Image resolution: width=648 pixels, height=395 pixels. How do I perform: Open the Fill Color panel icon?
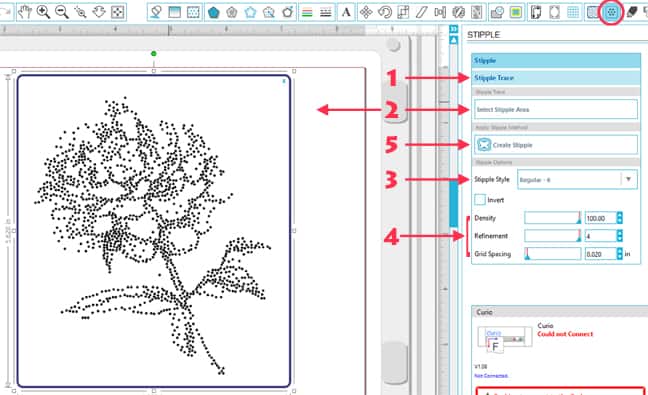click(x=156, y=12)
